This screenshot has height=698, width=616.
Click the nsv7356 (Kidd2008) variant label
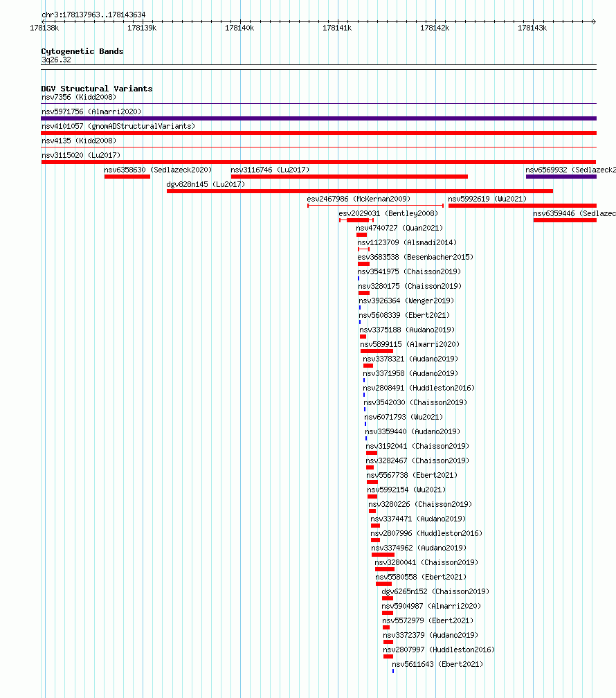click(x=79, y=97)
